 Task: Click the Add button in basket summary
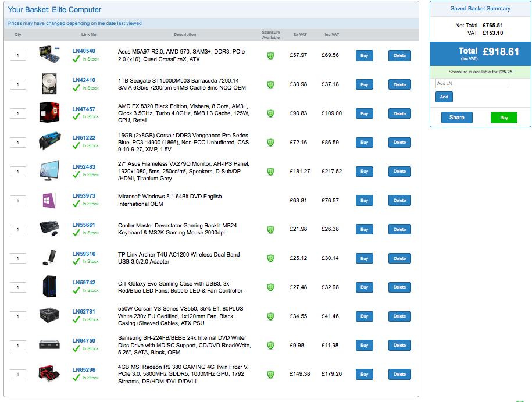pos(444,97)
